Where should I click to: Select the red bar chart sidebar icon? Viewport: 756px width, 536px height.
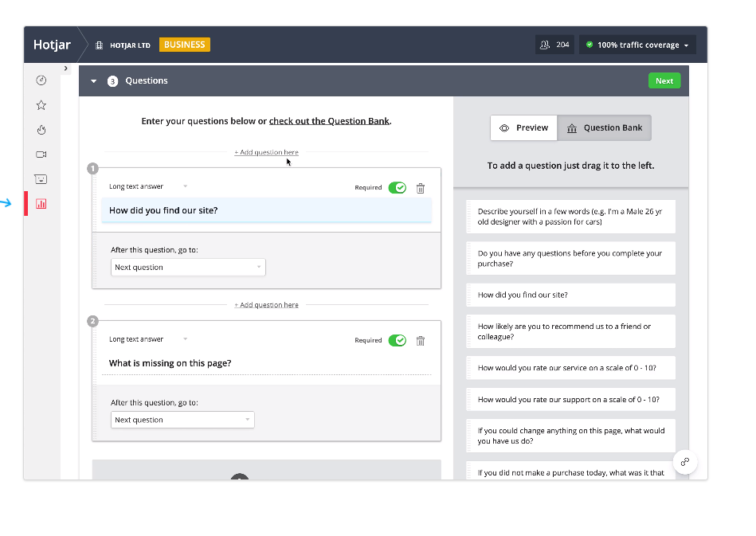[x=41, y=204]
